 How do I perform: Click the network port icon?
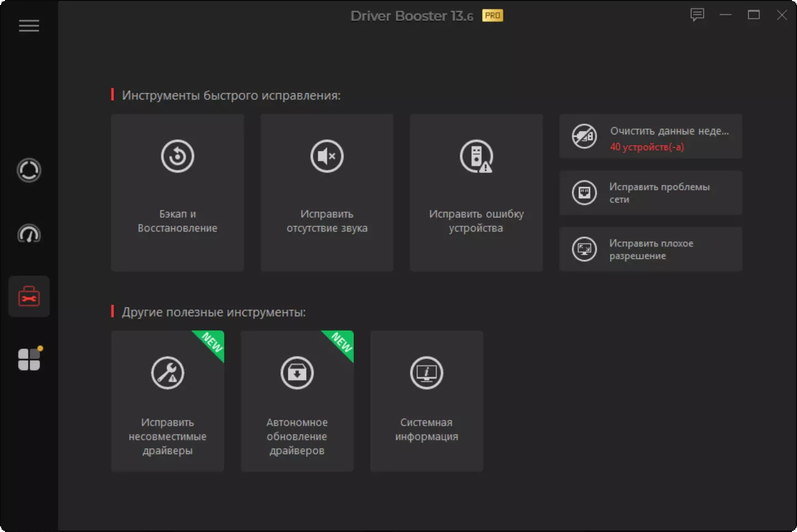[584, 193]
